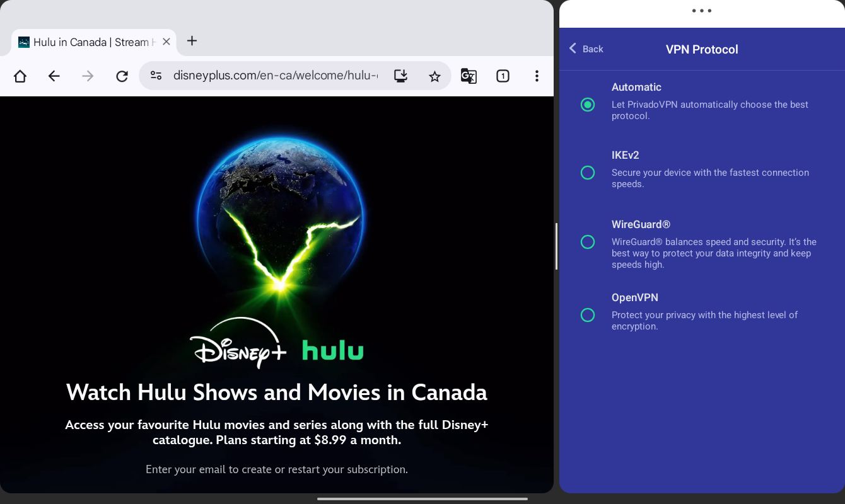The width and height of the screenshot is (845, 504).
Task: Click the greyed forward arrow in Chrome
Action: 88,76
